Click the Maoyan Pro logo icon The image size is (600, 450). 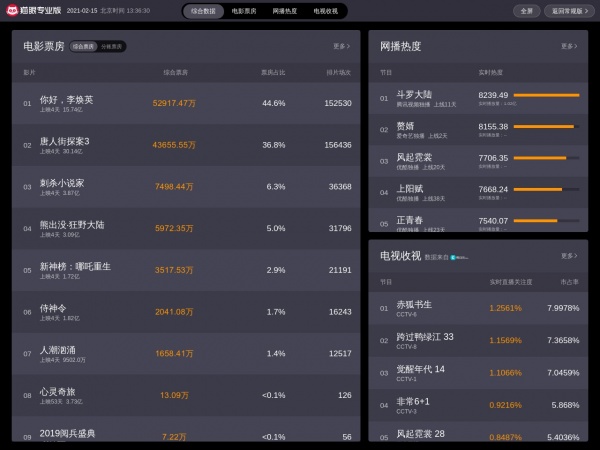[x=12, y=10]
